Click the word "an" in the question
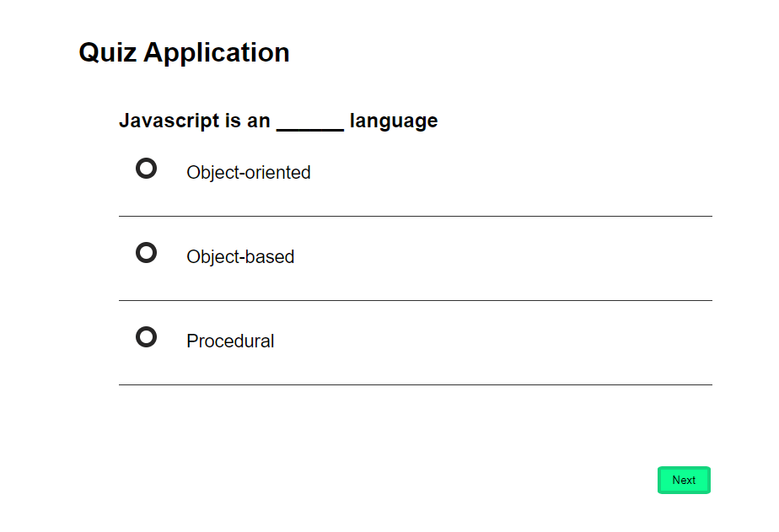Image resolution: width=779 pixels, height=532 pixels. pyautogui.click(x=258, y=121)
